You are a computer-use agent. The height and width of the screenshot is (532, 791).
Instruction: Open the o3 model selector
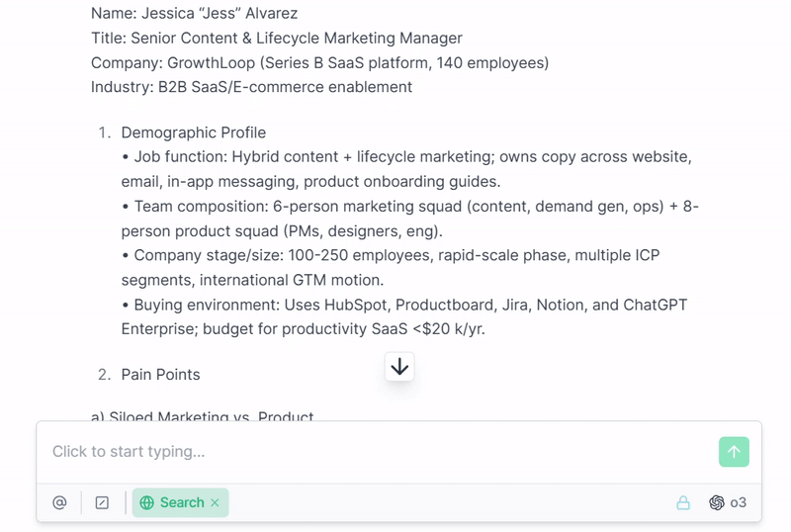tap(728, 502)
